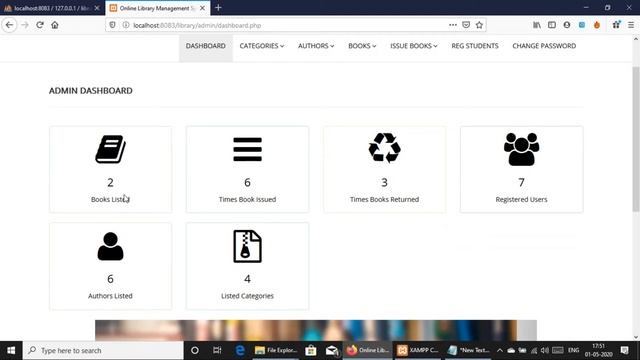The width and height of the screenshot is (640, 360).
Task: Click the Times Book Issued bars icon
Action: tap(247, 149)
